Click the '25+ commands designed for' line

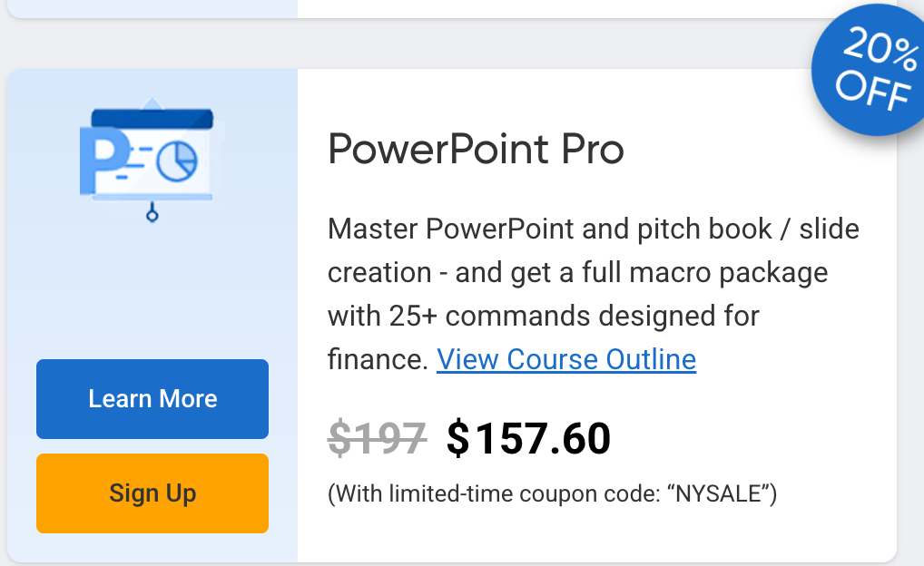[544, 317]
